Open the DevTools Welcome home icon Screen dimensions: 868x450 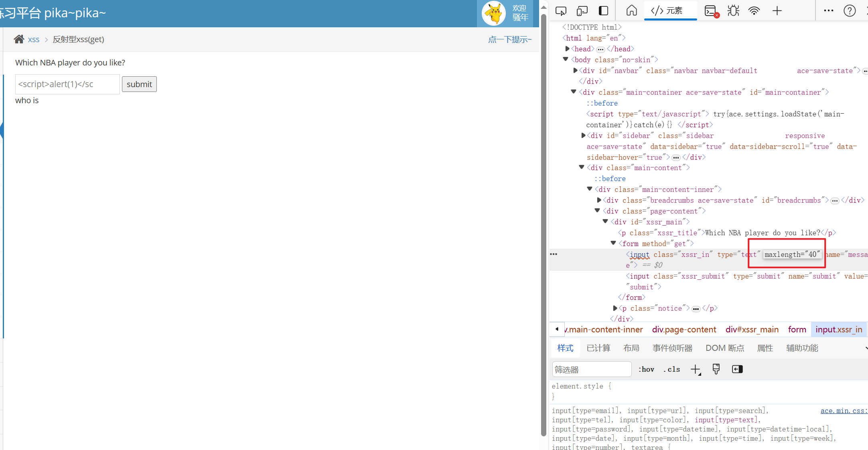pyautogui.click(x=631, y=11)
